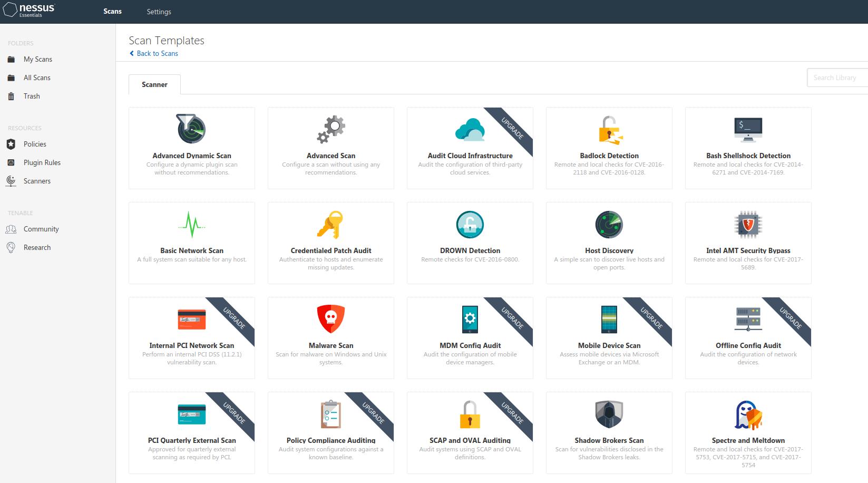Image resolution: width=868 pixels, height=483 pixels.
Task: Open the My Scans folder
Action: (37, 59)
